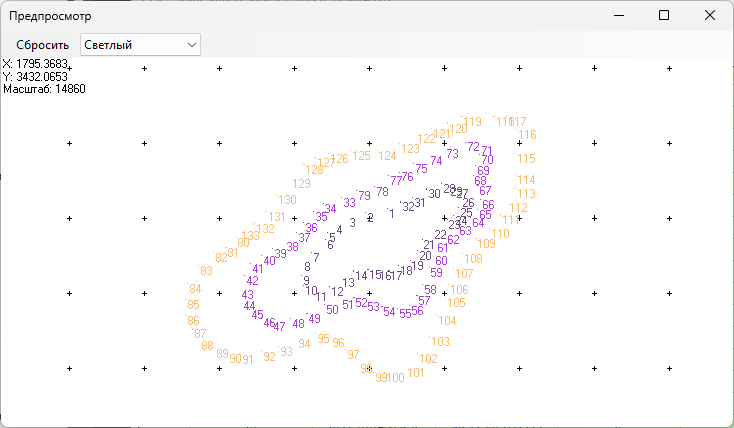Select the orange point labeled 104
Viewport: 734px width, 428px height.
pos(447,321)
